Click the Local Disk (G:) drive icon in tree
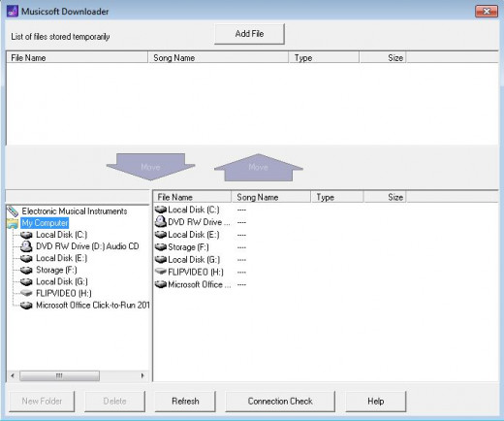The height and width of the screenshot is (421, 504). click(x=26, y=281)
